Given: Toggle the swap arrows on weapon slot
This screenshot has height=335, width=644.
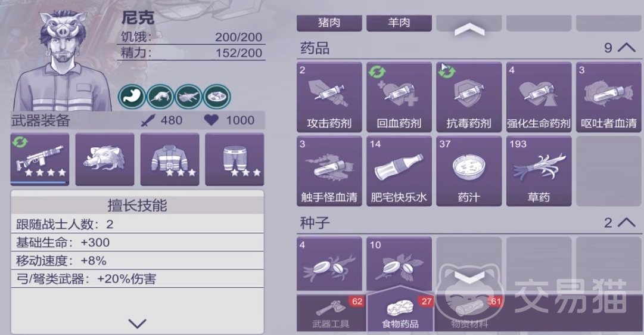Looking at the screenshot, I should [20, 142].
